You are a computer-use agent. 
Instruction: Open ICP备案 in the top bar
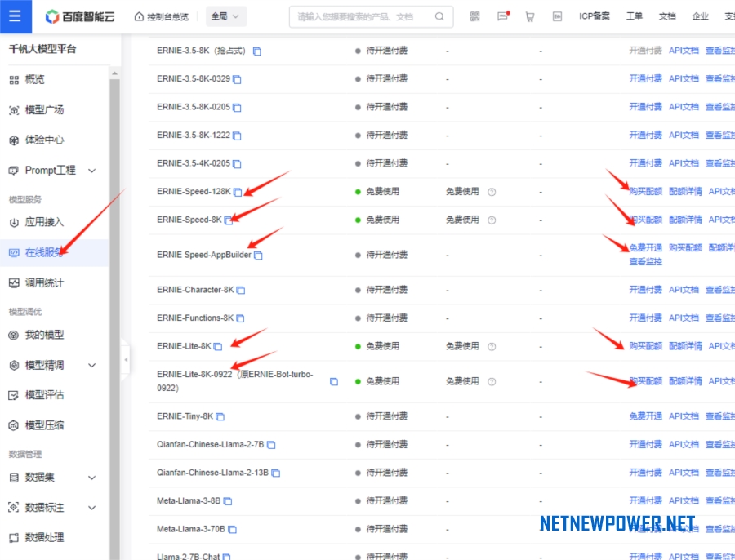[594, 16]
